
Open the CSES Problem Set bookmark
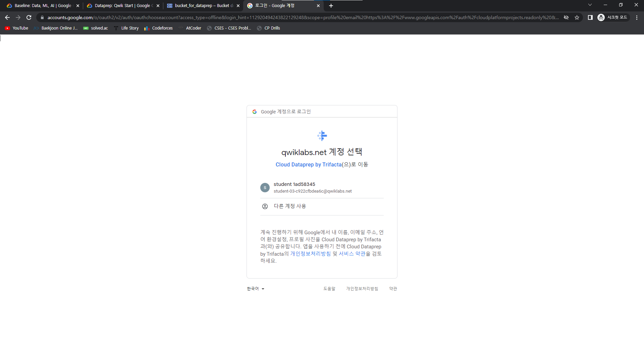tap(229, 28)
